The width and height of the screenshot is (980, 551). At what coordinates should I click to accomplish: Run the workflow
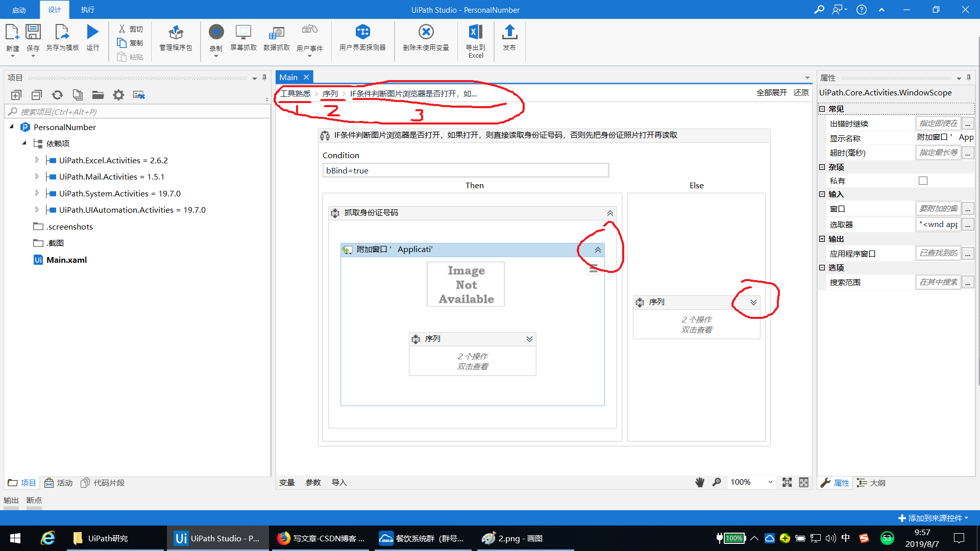pyautogui.click(x=92, y=36)
